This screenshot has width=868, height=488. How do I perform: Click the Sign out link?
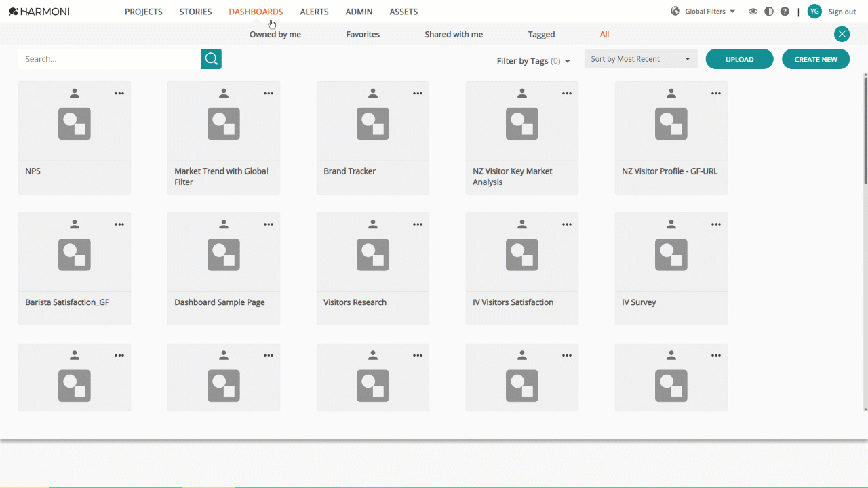[x=842, y=12]
